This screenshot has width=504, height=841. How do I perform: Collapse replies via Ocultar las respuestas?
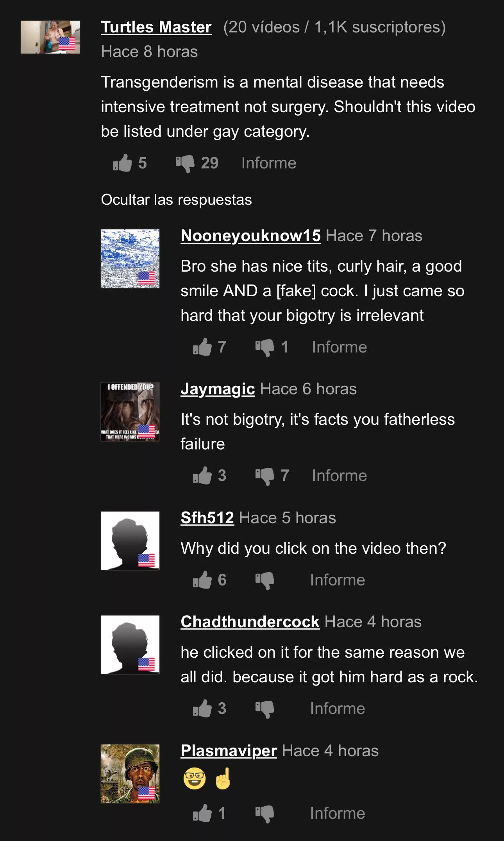(176, 200)
